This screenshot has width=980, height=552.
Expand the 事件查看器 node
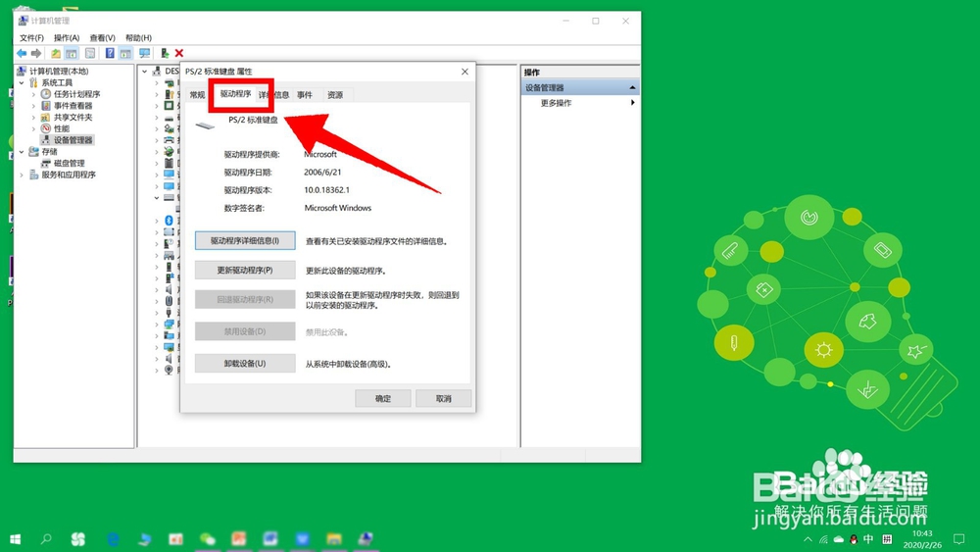[33, 106]
